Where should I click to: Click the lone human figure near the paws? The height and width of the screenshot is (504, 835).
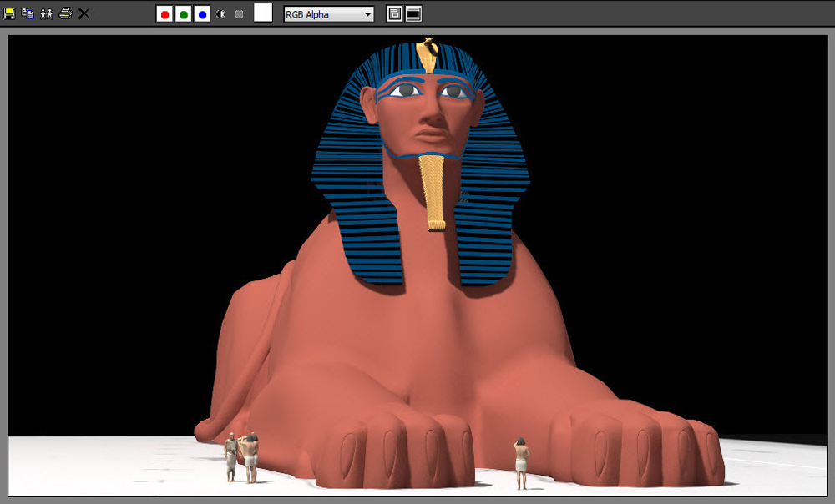pos(521,464)
